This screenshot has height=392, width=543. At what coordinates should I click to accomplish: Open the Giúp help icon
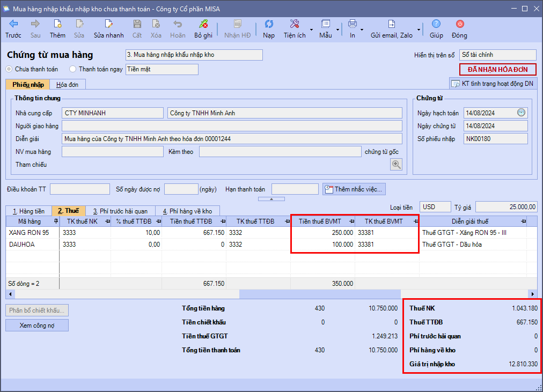436,24
